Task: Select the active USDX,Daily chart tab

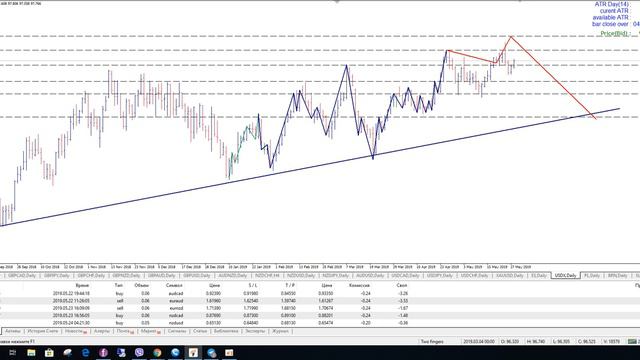Action: 566,276
